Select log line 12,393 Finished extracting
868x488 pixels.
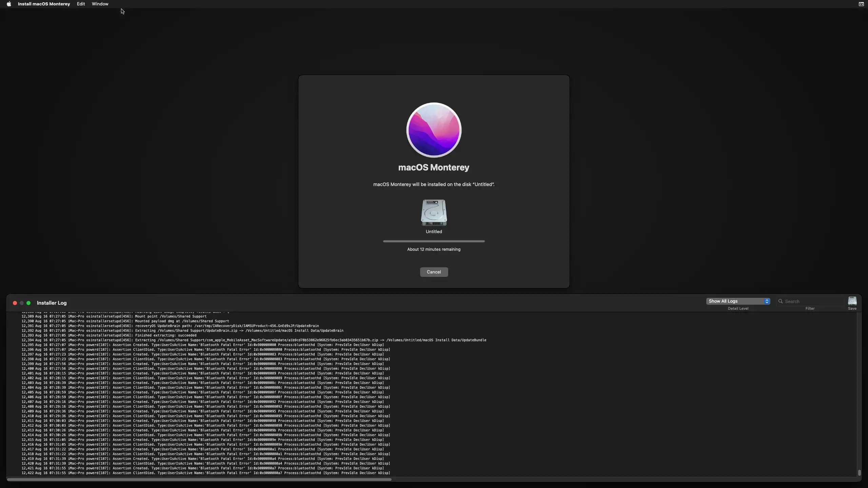point(165,335)
